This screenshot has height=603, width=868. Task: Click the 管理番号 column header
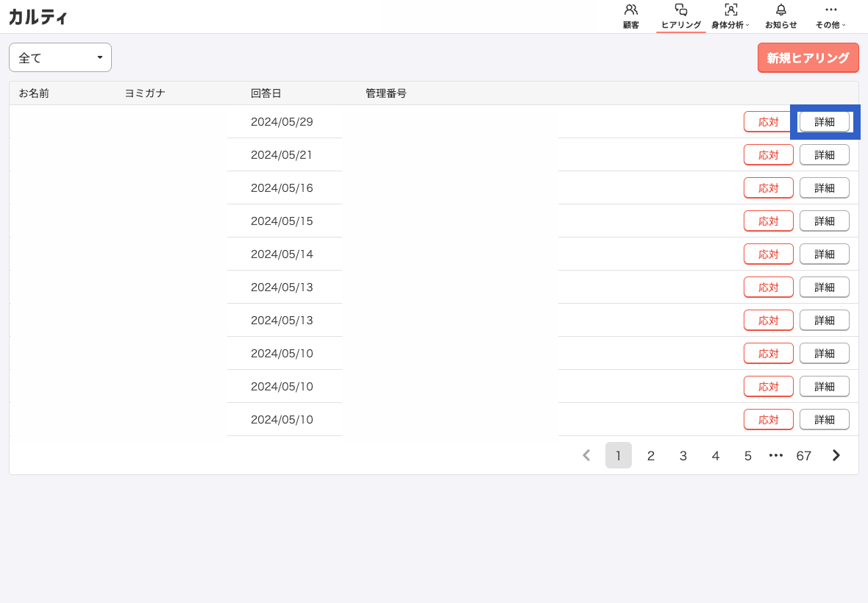pos(386,93)
